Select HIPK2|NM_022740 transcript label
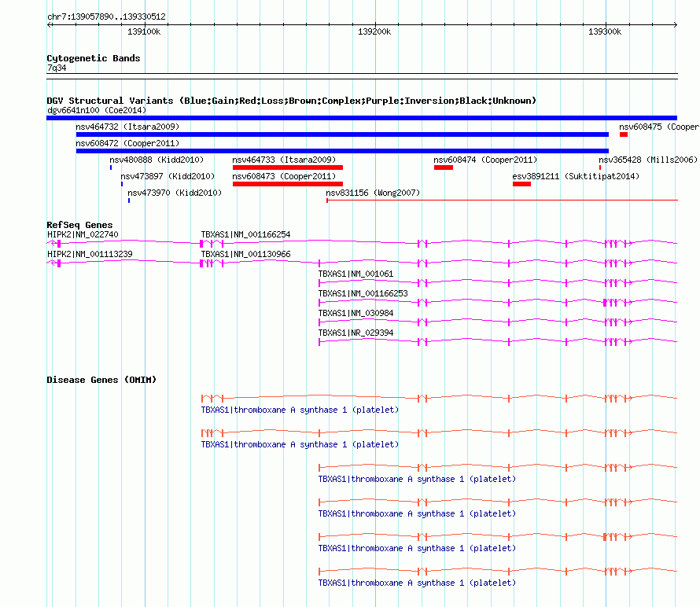 83,234
